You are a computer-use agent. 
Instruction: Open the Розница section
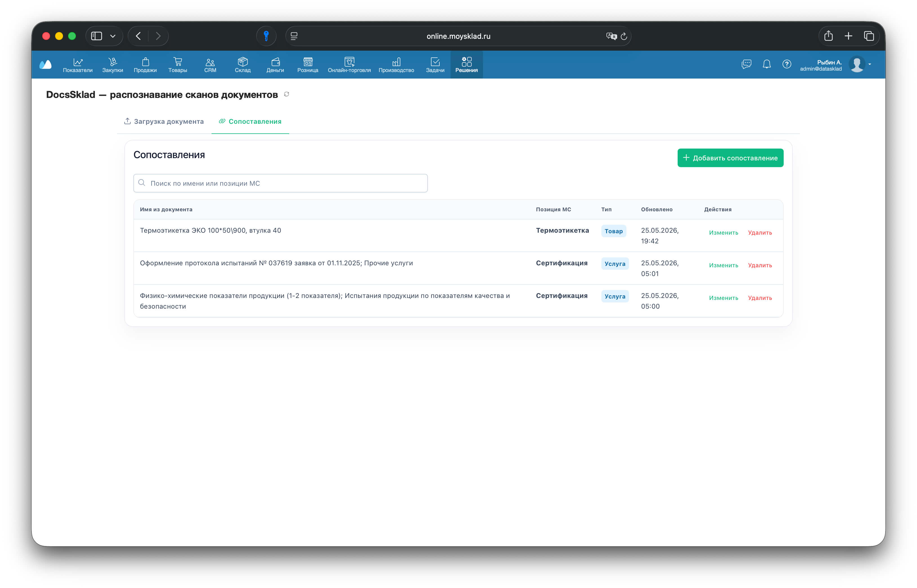click(x=308, y=65)
